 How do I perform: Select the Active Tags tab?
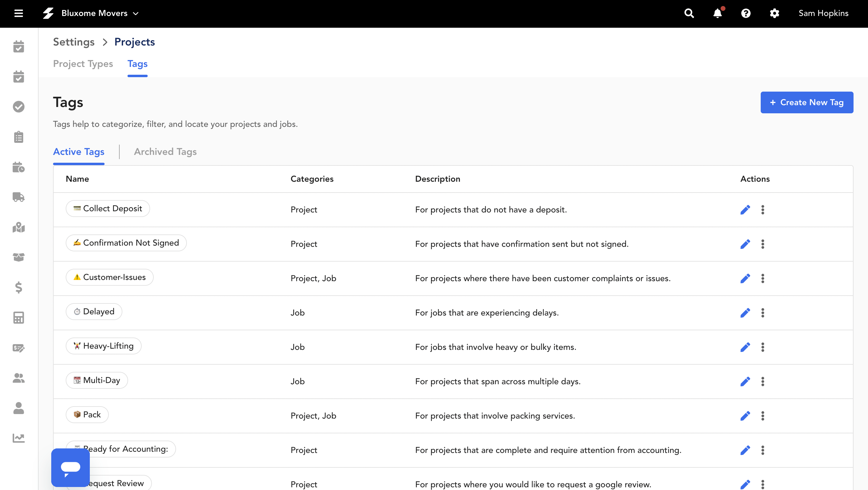(x=79, y=152)
